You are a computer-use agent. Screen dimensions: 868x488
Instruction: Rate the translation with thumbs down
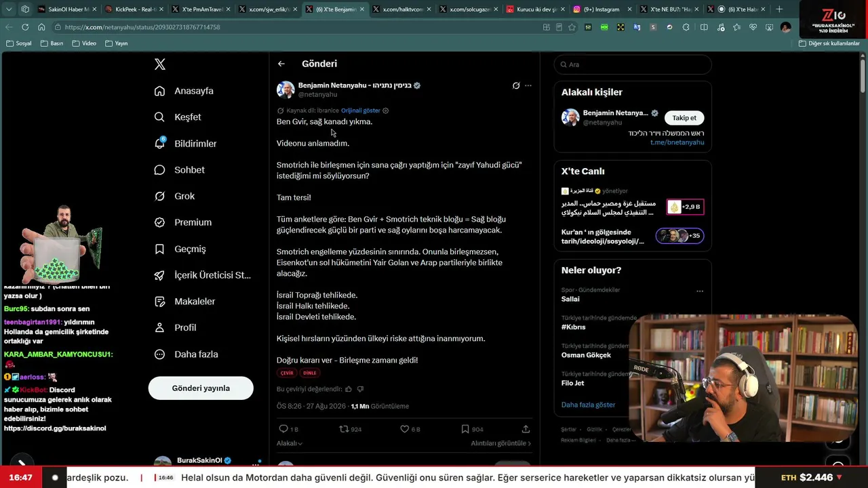click(x=360, y=389)
